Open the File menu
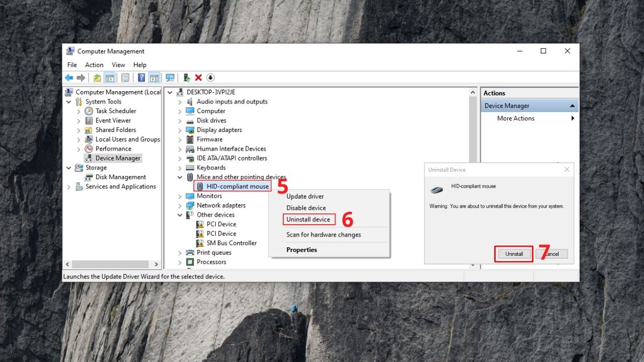 (x=72, y=65)
